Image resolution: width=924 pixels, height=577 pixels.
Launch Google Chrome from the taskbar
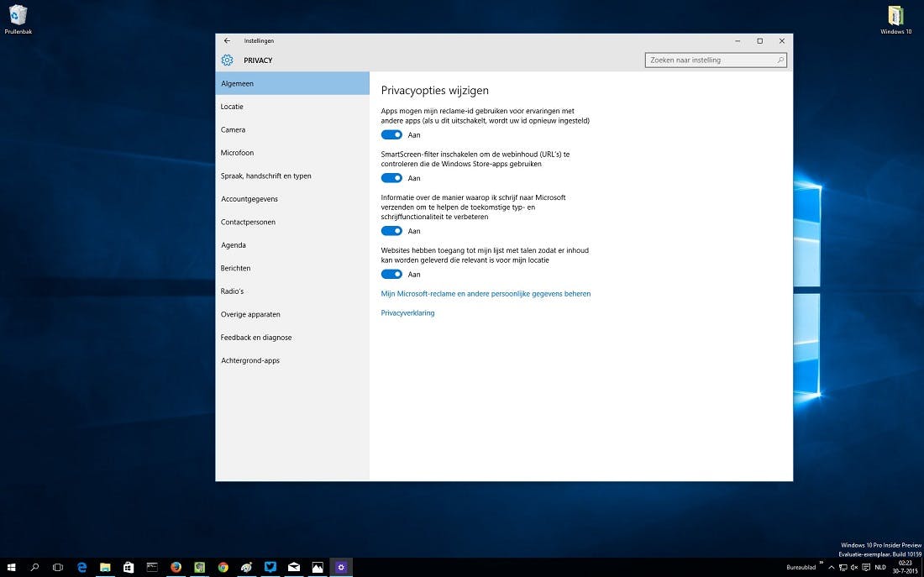[223, 567]
